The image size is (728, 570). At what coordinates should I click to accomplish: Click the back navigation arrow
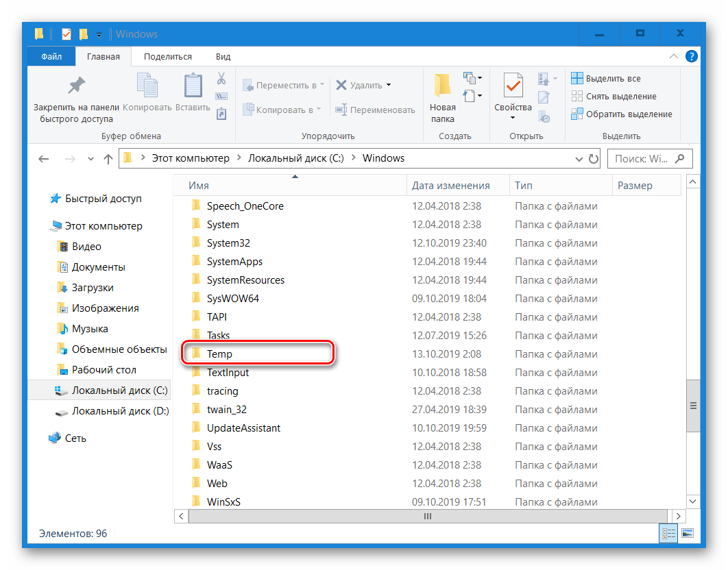pyautogui.click(x=43, y=158)
